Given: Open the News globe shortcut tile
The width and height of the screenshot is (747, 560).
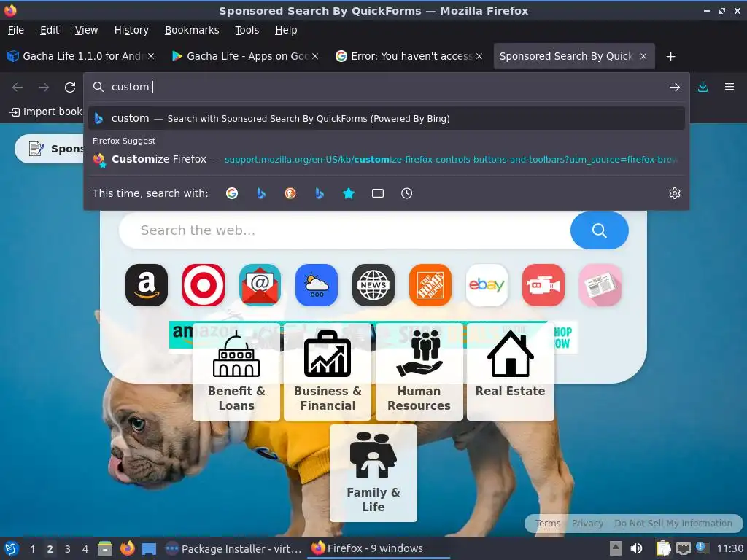Looking at the screenshot, I should point(373,285).
